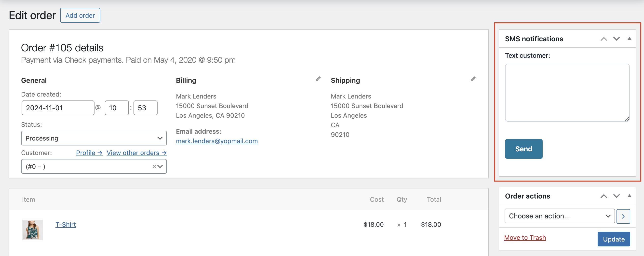The width and height of the screenshot is (644, 256).
Task: Follow the View other orders link
Action: 136,153
